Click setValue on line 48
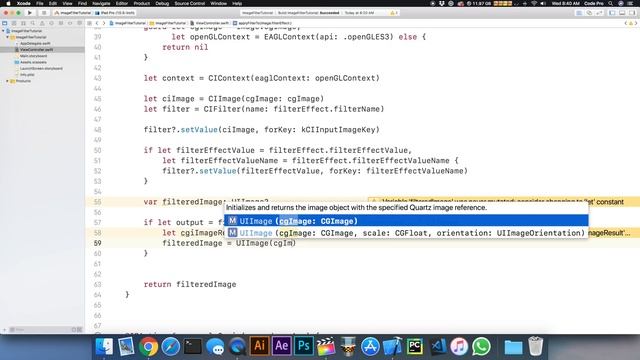 click(199, 130)
